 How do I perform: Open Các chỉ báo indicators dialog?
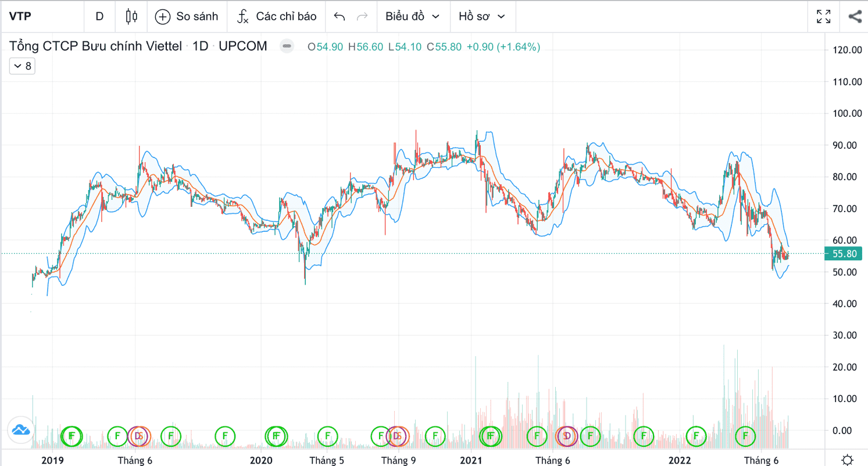click(277, 16)
